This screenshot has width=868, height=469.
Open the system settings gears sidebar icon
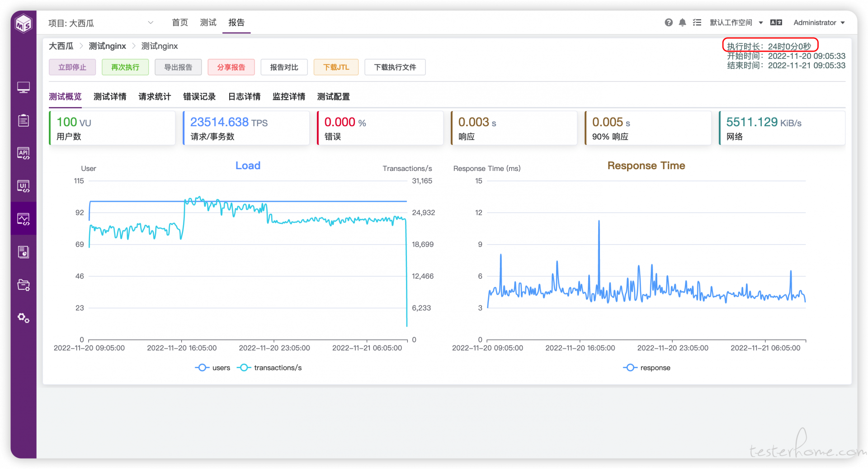click(x=24, y=318)
